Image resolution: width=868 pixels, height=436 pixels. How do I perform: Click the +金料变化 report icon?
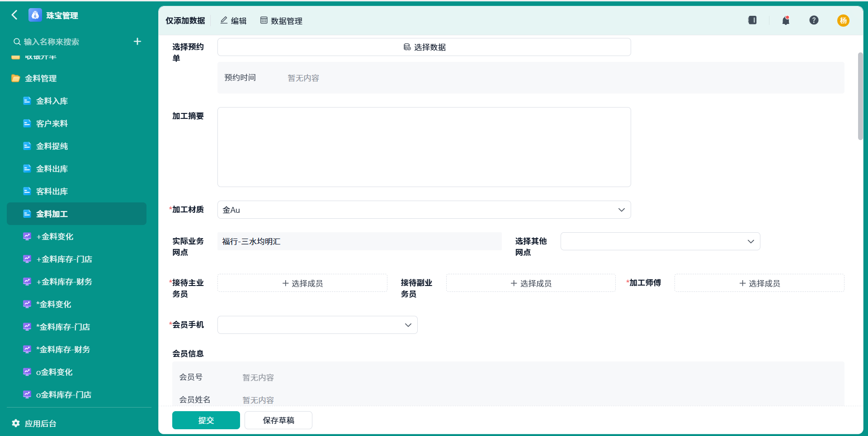(27, 236)
